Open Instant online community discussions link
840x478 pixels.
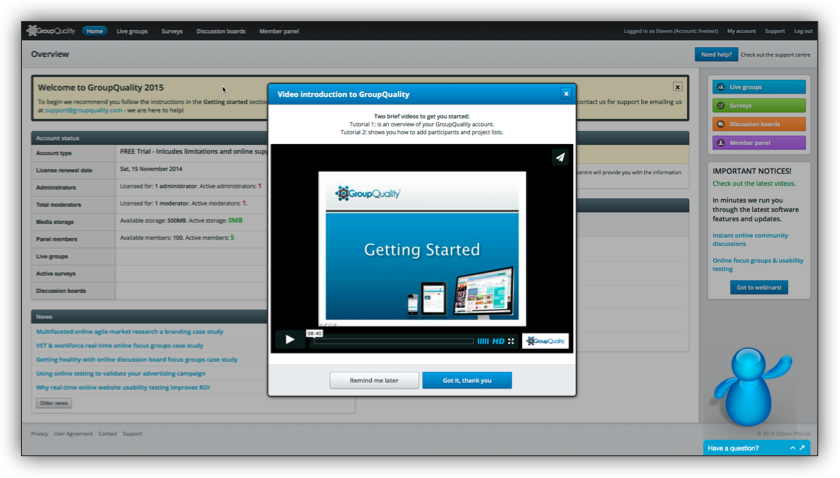point(750,240)
